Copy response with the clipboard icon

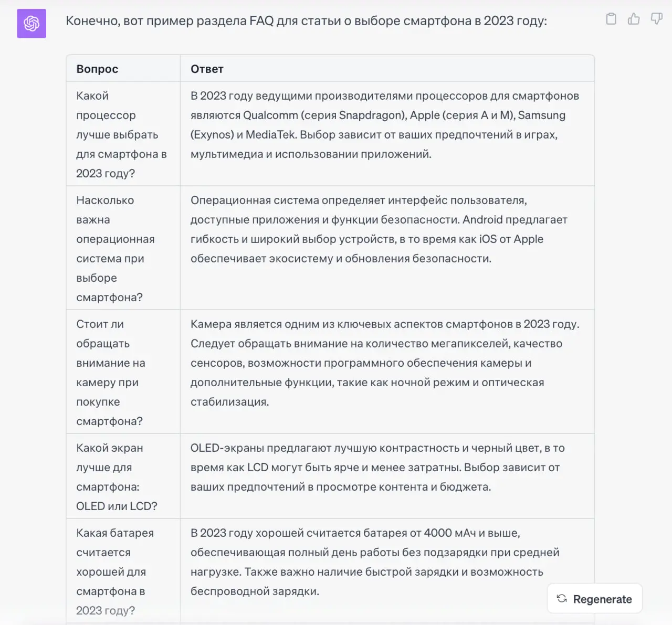click(x=611, y=19)
